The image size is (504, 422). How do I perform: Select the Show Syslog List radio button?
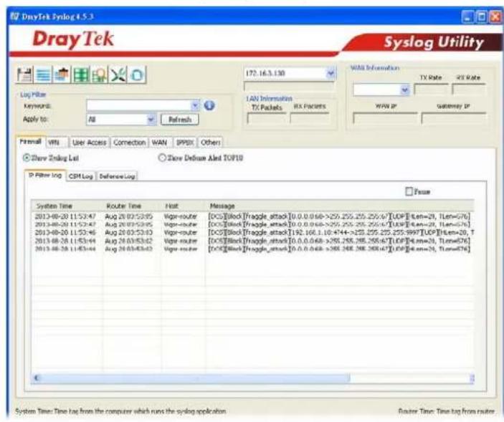(27, 158)
